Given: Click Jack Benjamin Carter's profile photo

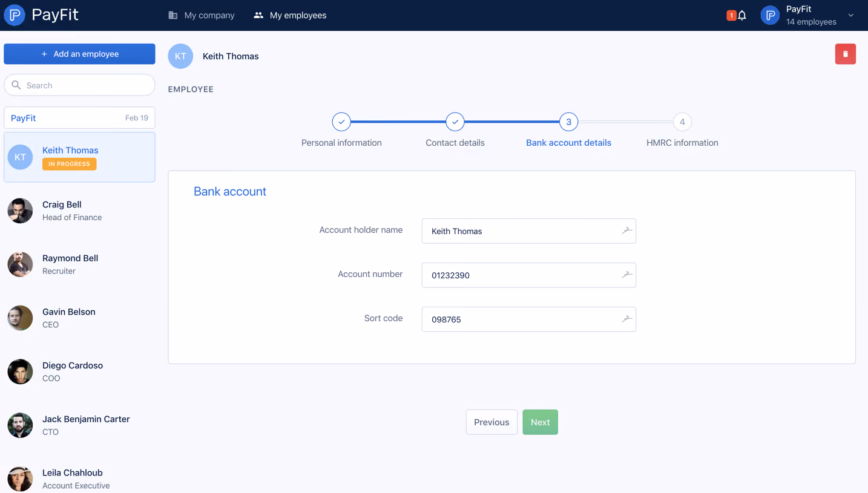Looking at the screenshot, I should pyautogui.click(x=20, y=425).
